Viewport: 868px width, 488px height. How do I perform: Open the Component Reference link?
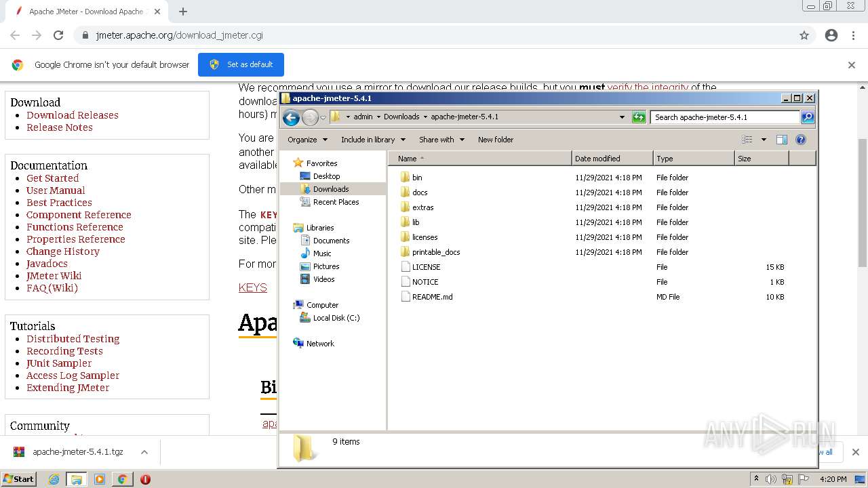tap(79, 215)
